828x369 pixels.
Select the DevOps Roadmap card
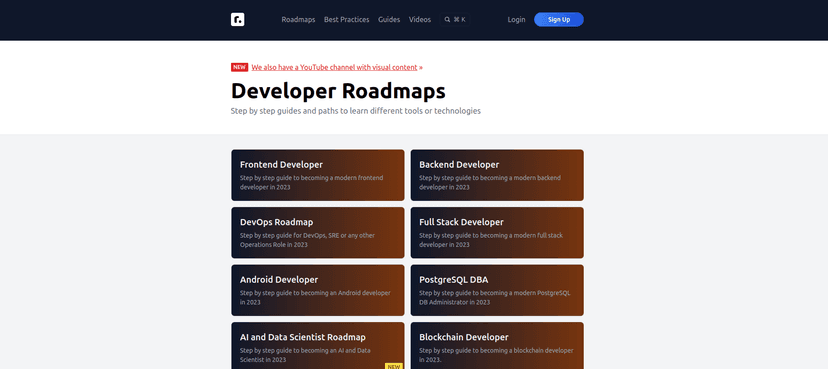coord(318,232)
